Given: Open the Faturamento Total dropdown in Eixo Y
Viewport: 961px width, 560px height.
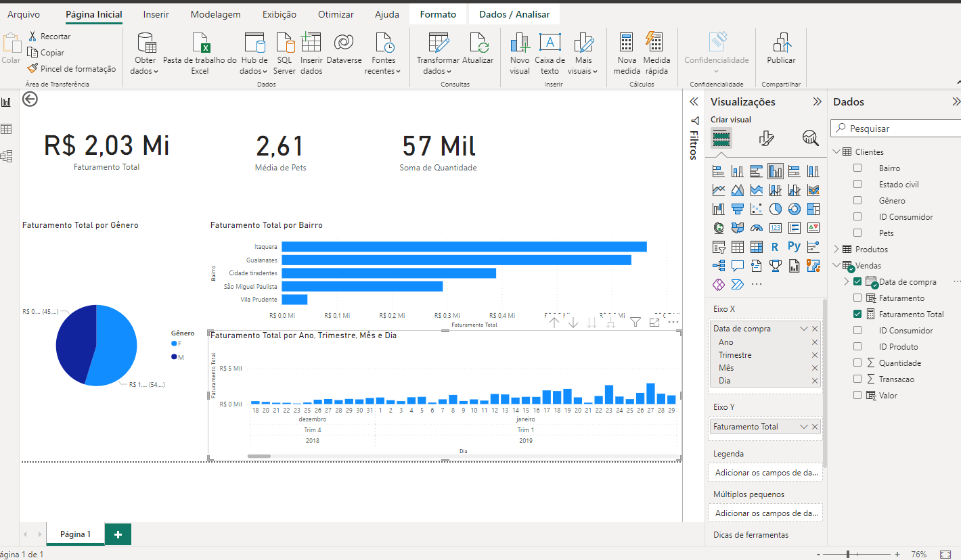Looking at the screenshot, I should 804,427.
